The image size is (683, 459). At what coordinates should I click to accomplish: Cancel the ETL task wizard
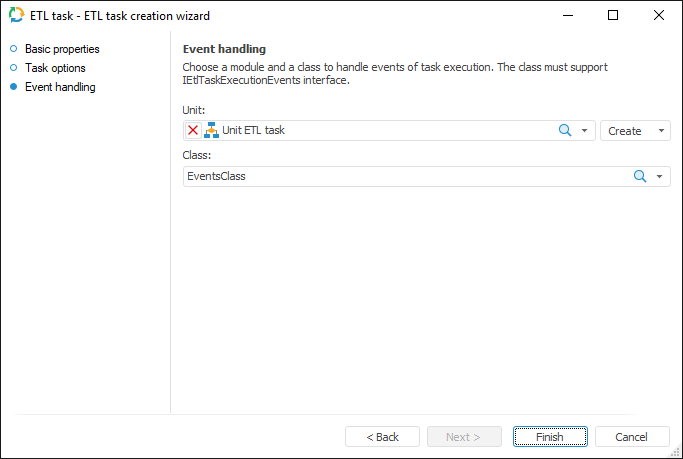632,437
